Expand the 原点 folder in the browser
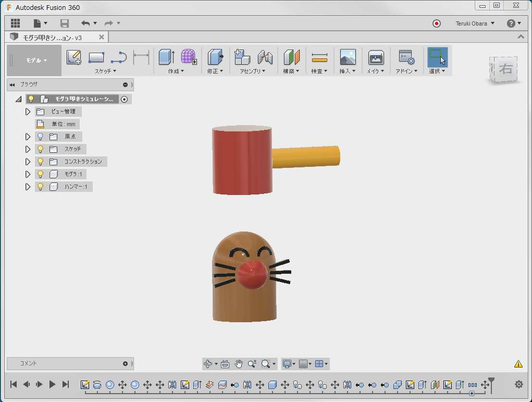This screenshot has height=402, width=532. point(28,137)
